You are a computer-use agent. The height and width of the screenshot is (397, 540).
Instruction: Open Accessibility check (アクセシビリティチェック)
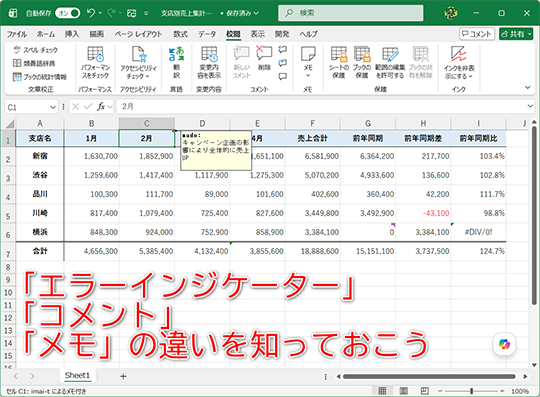138,63
